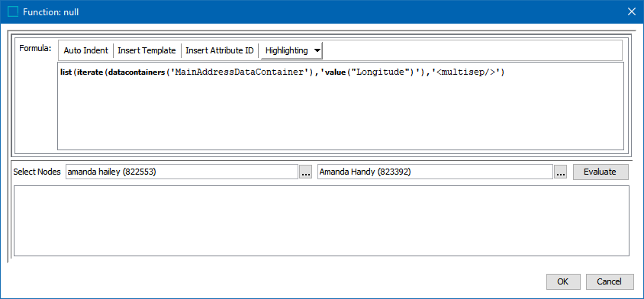This screenshot has width=644, height=299.
Task: Cancel the function dialog
Action: point(610,281)
